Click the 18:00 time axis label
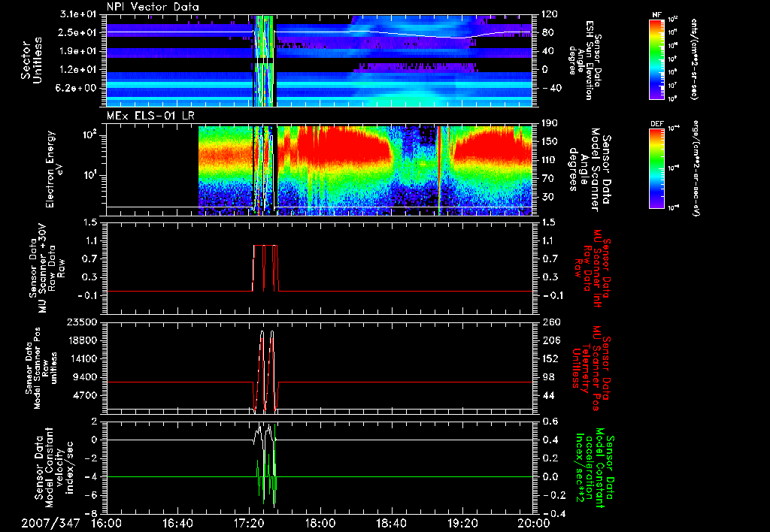The width and height of the screenshot is (770, 532). 320,523
